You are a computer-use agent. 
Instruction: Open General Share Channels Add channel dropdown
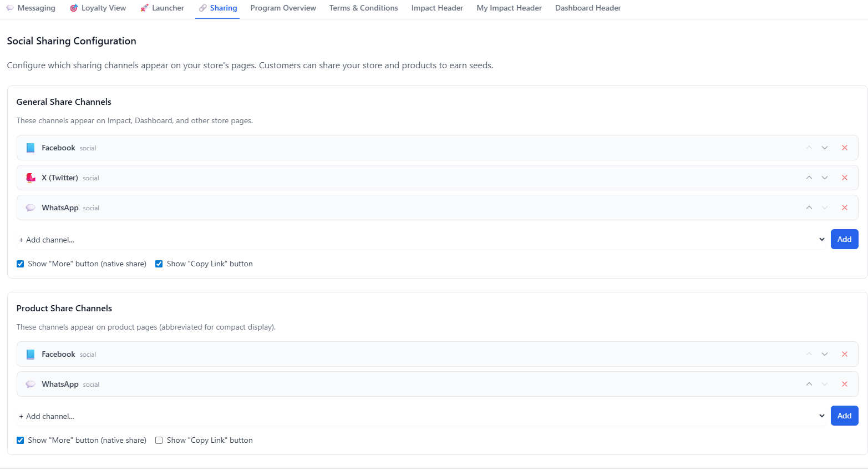click(422, 240)
